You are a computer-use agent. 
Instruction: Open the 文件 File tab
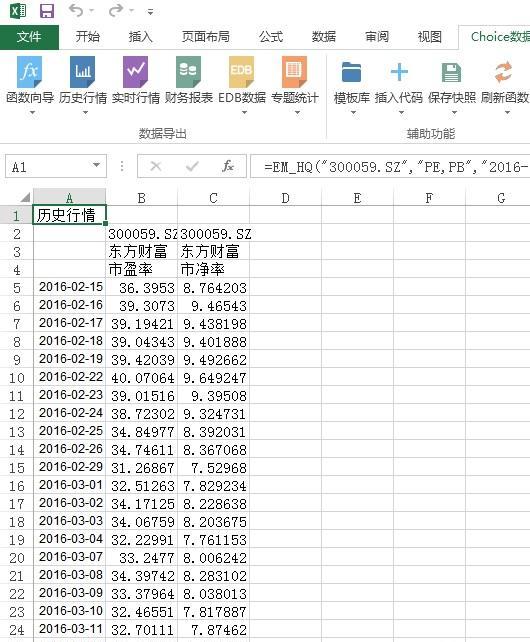[x=29, y=37]
